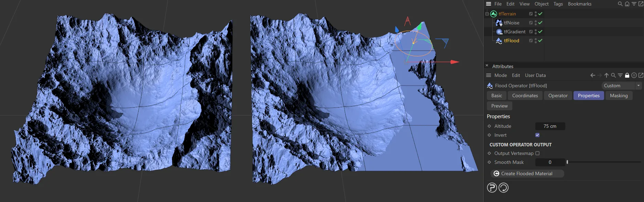Switch to the Masking tab

click(x=619, y=96)
